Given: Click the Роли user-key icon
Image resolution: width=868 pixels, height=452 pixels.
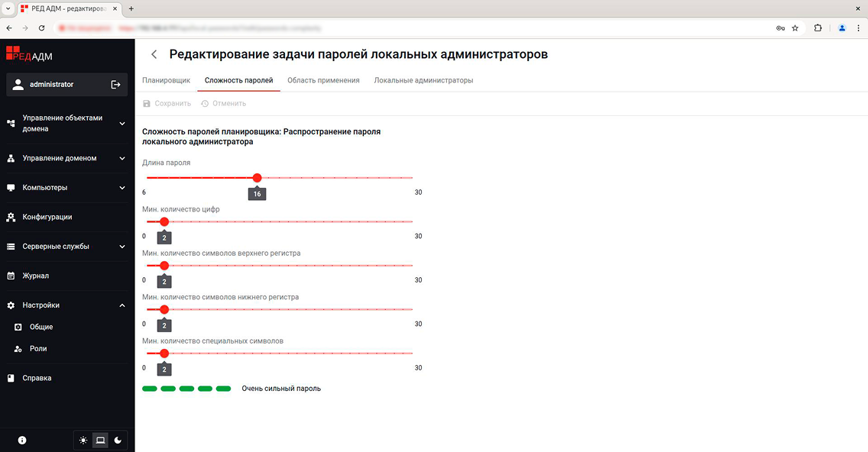Looking at the screenshot, I should click(18, 349).
